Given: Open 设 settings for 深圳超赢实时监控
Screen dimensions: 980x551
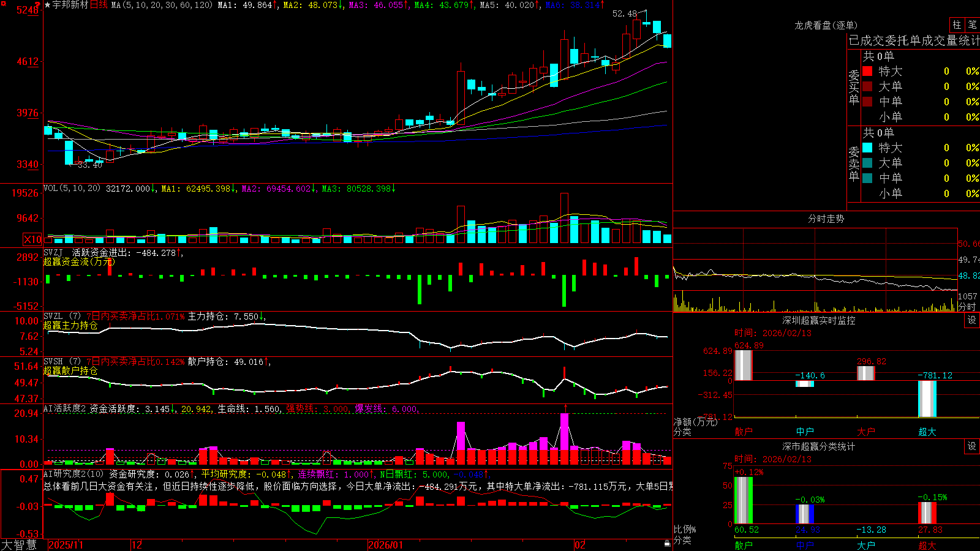Looking at the screenshot, I should (x=972, y=320).
